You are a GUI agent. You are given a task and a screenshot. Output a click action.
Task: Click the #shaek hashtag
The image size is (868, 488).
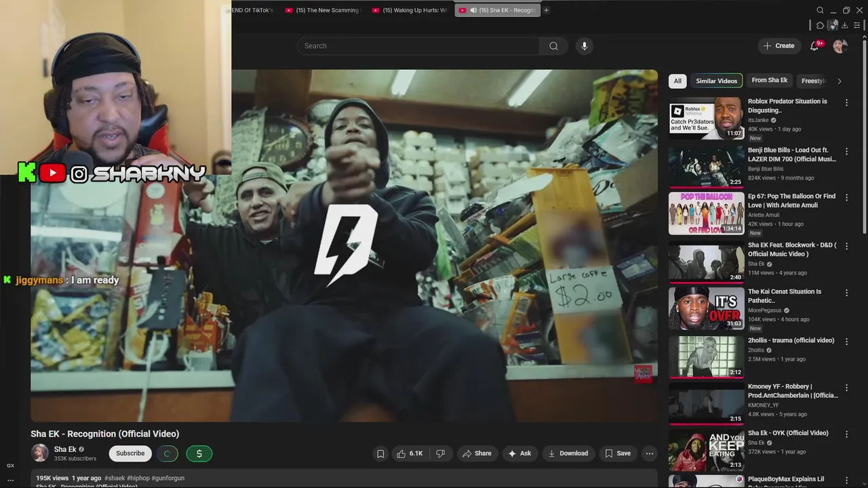pyautogui.click(x=115, y=478)
